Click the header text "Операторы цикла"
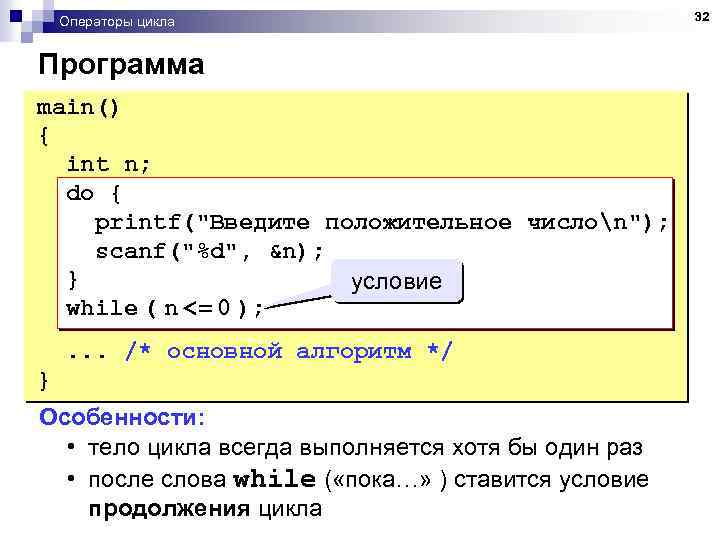This screenshot has width=720, height=540. click(117, 22)
